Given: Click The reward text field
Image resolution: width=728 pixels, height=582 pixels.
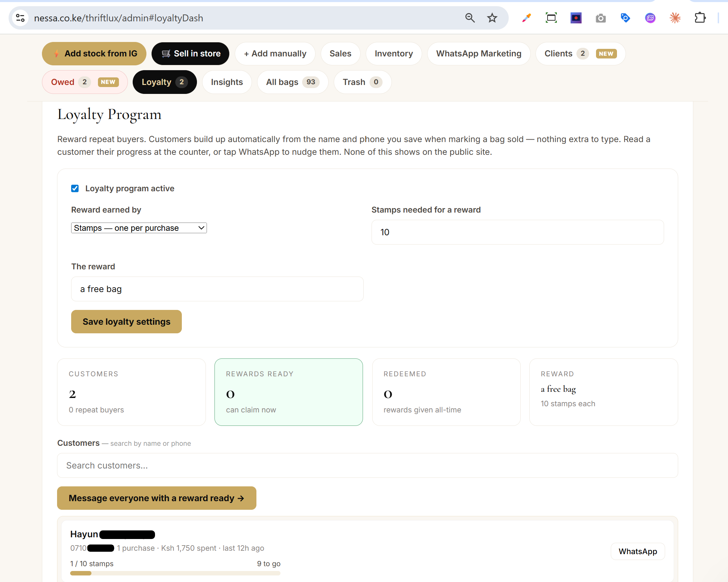Looking at the screenshot, I should coord(217,289).
